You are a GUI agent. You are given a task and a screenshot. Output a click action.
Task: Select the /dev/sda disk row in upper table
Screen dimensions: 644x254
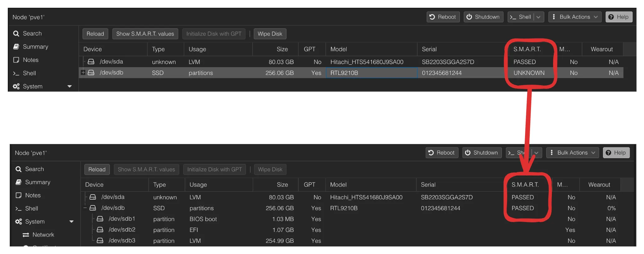(x=351, y=62)
